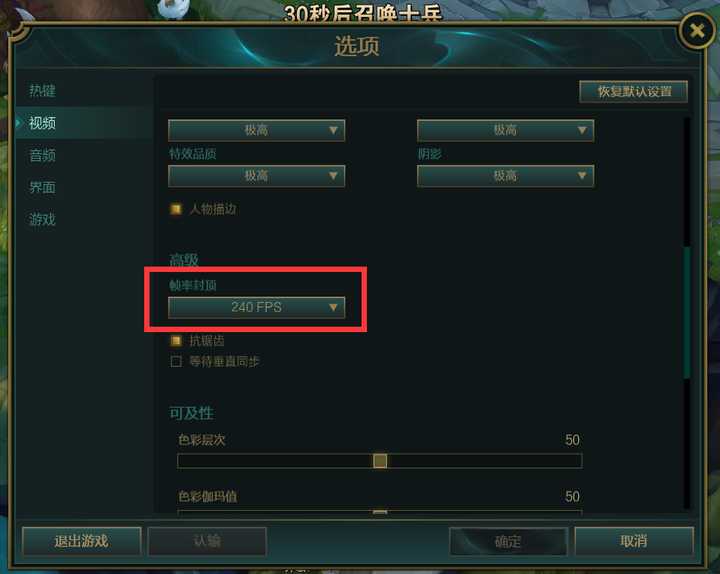This screenshot has width=720, height=574.
Task: Open the 游戏 settings tab
Action: (42, 219)
